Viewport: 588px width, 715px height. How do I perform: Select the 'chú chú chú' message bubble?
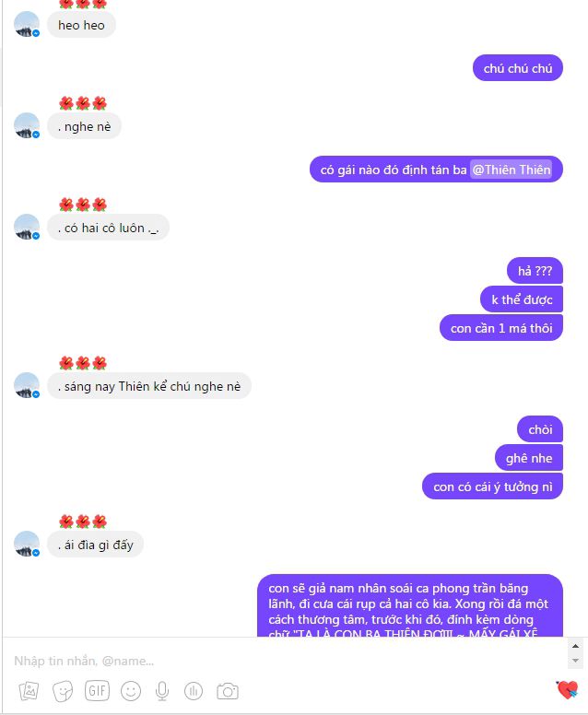click(518, 68)
